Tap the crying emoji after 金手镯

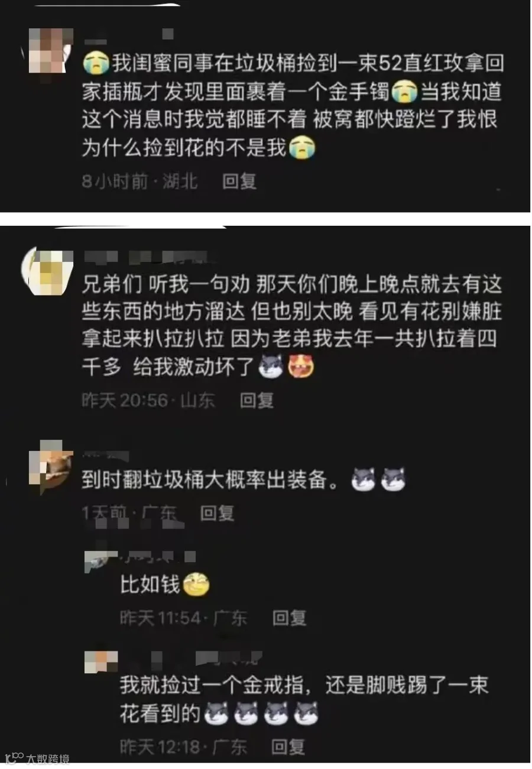pos(405,92)
